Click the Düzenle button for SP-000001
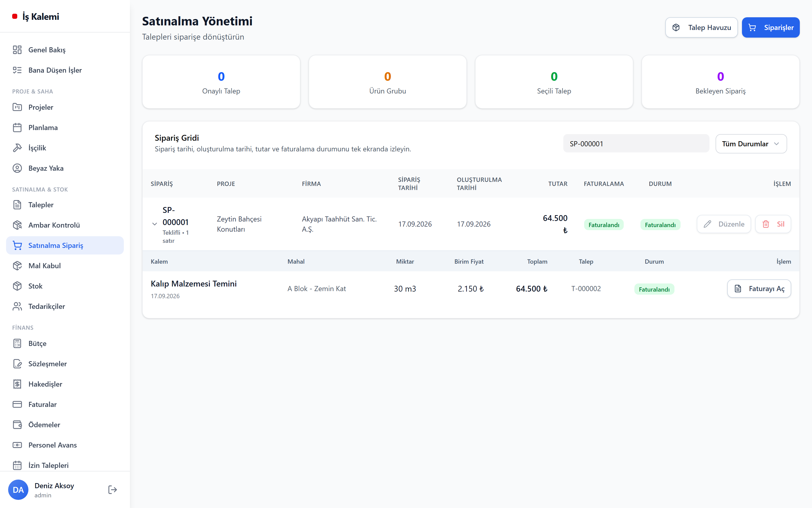 pyautogui.click(x=723, y=224)
